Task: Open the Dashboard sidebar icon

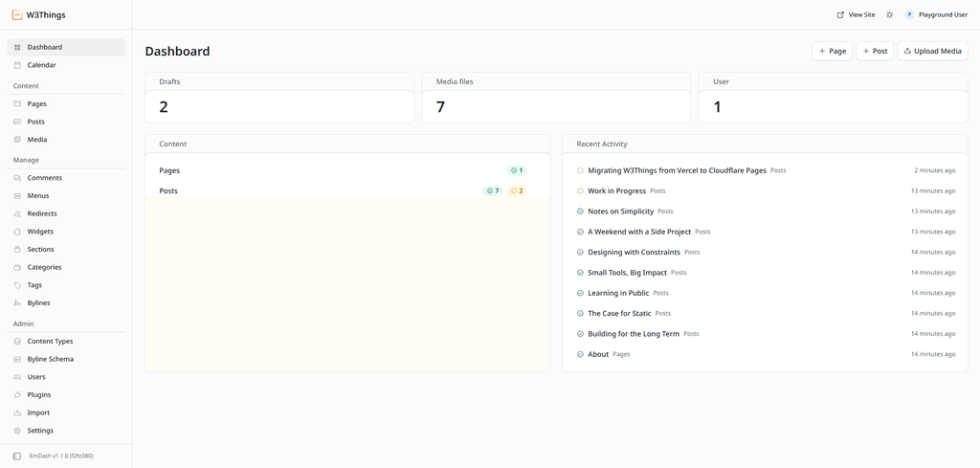Action: point(17,48)
